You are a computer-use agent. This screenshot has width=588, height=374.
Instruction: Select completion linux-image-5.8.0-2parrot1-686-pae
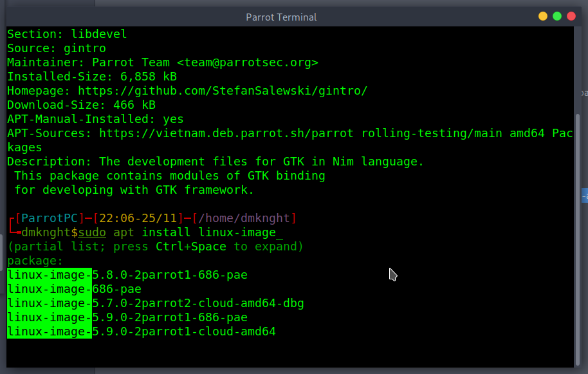pos(127,275)
